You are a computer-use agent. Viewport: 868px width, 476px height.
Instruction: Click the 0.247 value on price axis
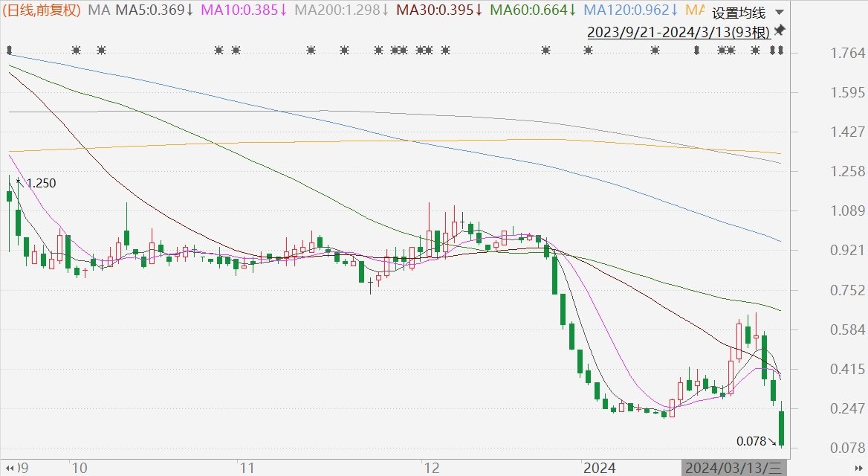pyautogui.click(x=847, y=408)
